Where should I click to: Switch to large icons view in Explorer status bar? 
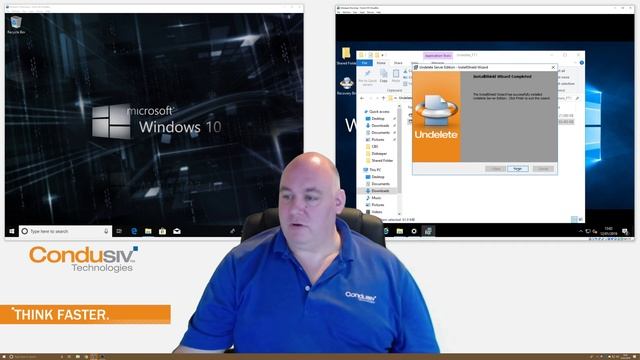(x=580, y=220)
